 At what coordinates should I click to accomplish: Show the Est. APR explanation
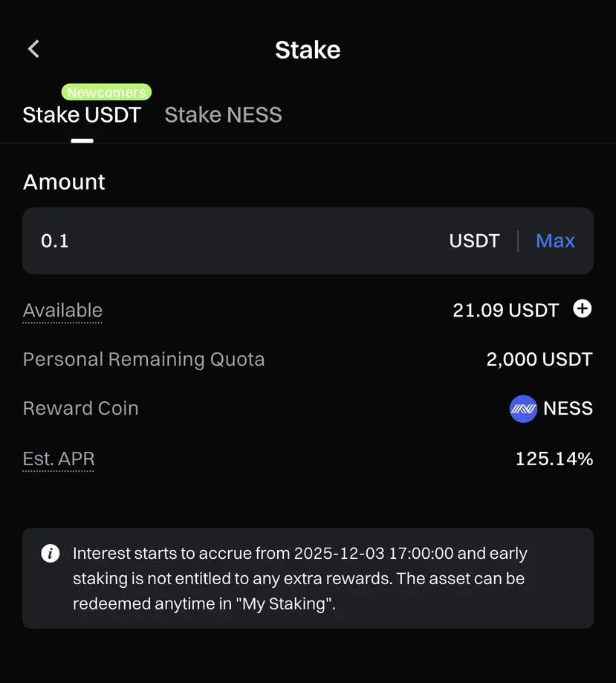coord(59,459)
